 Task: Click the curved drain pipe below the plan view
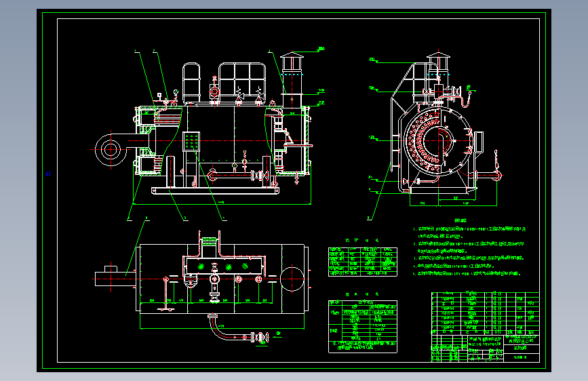(x=238, y=328)
